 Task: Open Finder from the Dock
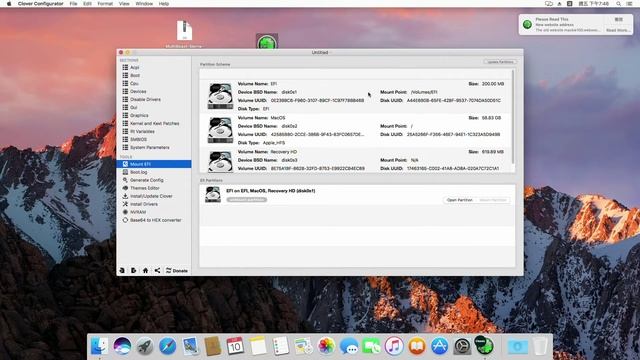(100, 346)
